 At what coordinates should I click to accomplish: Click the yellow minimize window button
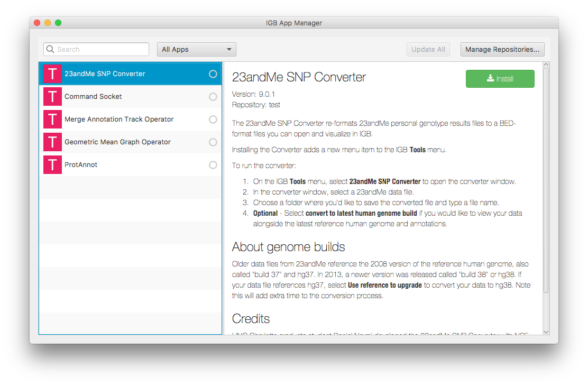pos(48,23)
